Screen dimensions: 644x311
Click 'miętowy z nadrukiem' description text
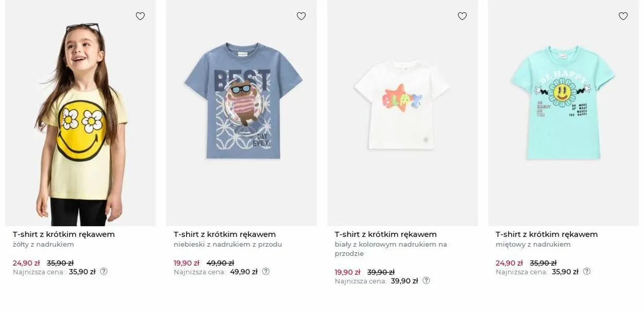point(533,245)
